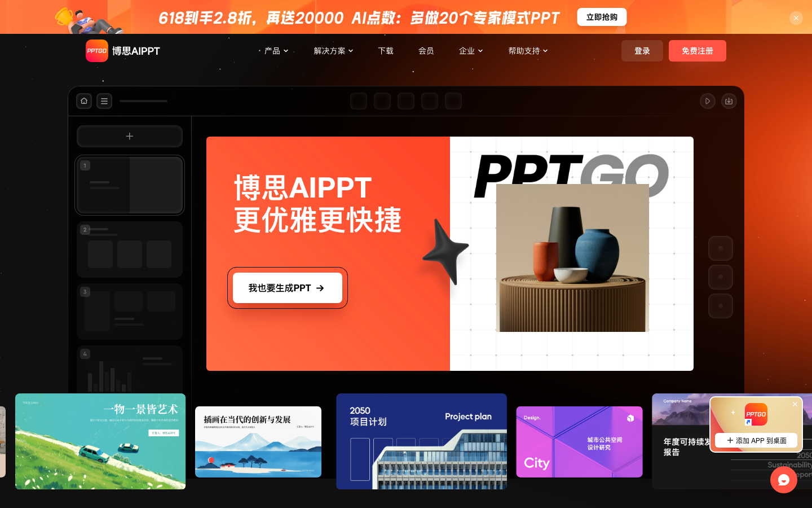Click the 登录 button
This screenshot has width=812, height=508.
[642, 51]
